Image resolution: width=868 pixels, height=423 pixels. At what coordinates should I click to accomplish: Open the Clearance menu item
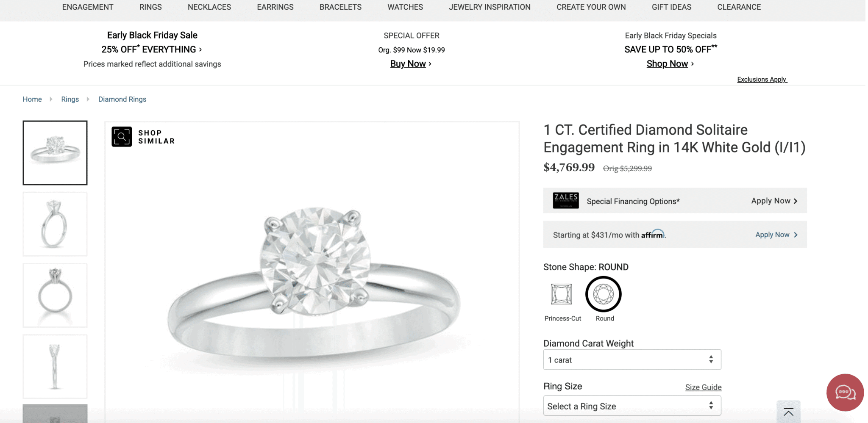click(x=739, y=7)
